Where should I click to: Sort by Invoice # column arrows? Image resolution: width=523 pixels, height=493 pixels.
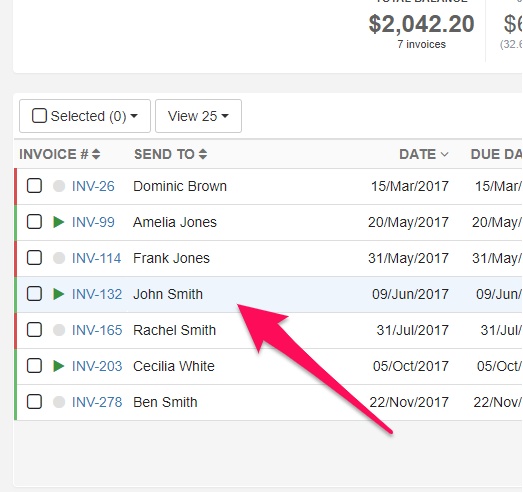[96, 154]
